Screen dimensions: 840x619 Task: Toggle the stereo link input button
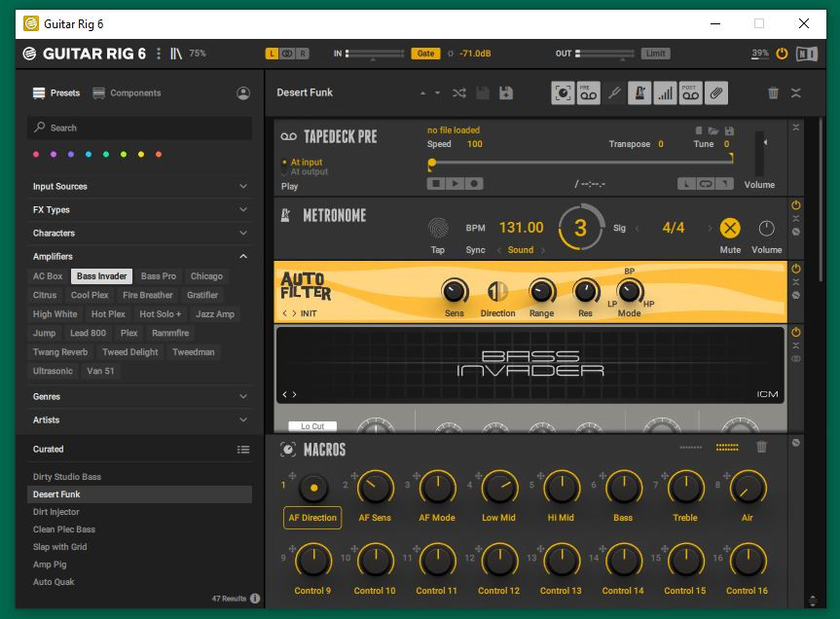tap(288, 54)
